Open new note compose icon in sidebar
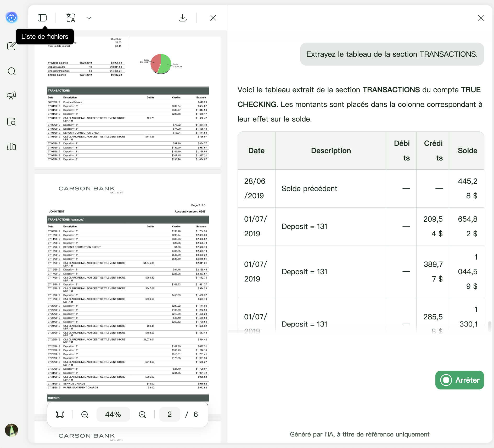 click(12, 46)
